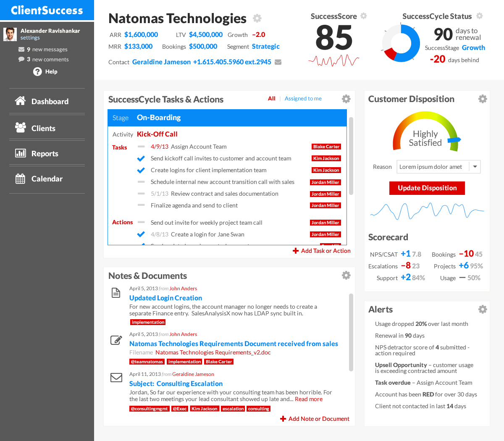This screenshot has height=441, width=504.
Task: Open gear settings next to Natomas Technologies
Action: click(x=257, y=18)
